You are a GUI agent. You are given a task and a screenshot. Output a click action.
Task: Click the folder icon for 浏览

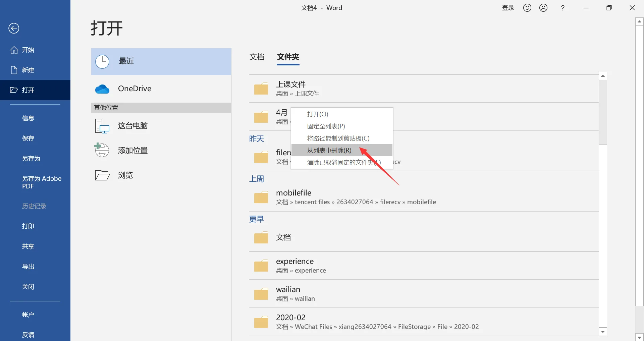(102, 175)
